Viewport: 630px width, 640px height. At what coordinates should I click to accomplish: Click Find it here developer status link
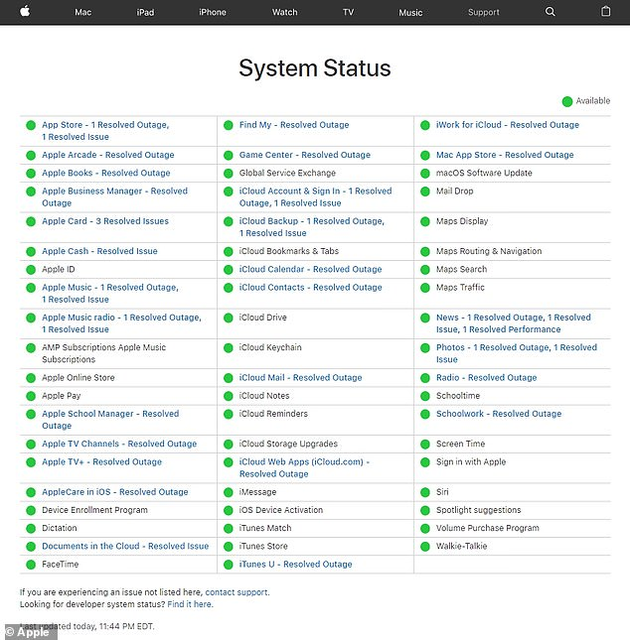coord(190,604)
